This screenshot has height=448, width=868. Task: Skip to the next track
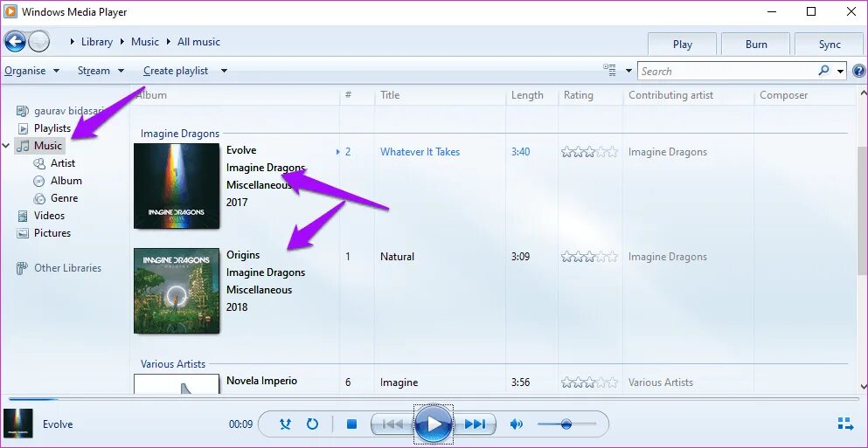[x=475, y=424]
